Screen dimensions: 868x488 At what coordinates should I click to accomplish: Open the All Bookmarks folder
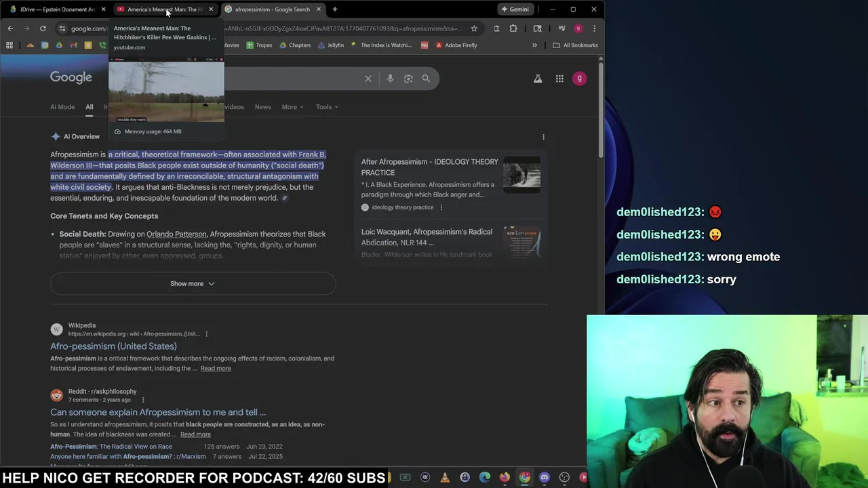(575, 45)
